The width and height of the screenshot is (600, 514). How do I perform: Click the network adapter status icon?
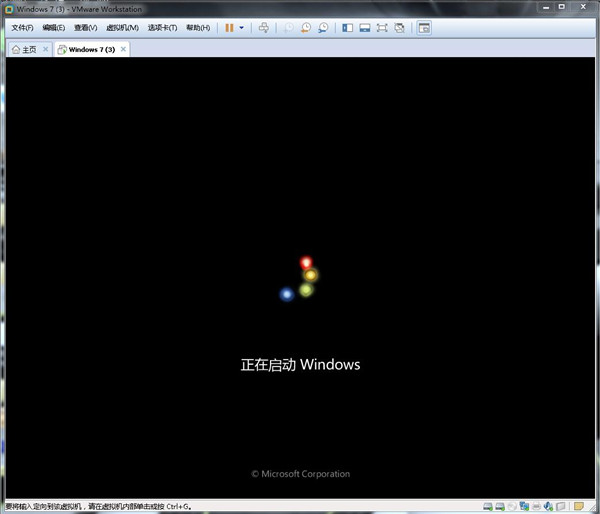point(524,506)
